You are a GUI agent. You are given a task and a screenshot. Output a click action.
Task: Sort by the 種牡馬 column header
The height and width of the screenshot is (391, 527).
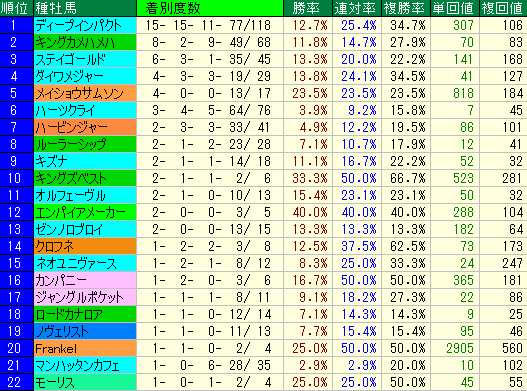coord(85,8)
